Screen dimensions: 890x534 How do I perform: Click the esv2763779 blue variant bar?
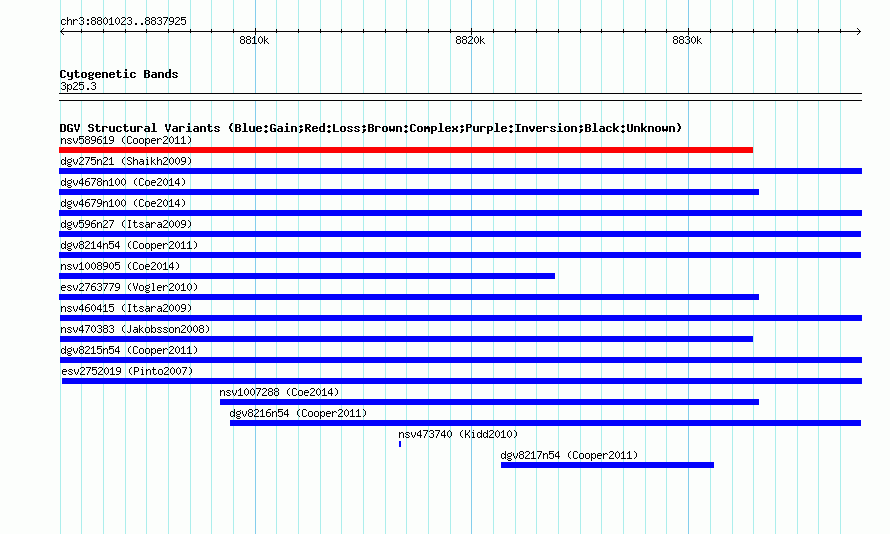409,297
